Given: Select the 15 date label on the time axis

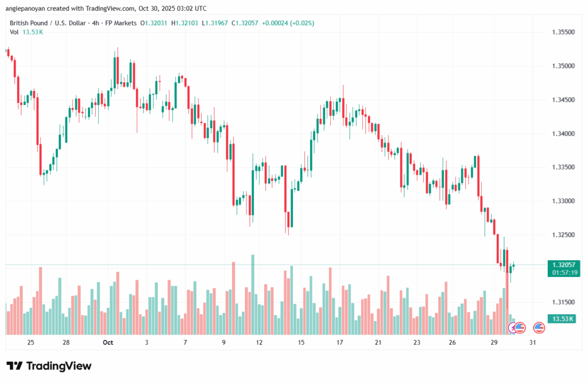Looking at the screenshot, I should (301, 342).
